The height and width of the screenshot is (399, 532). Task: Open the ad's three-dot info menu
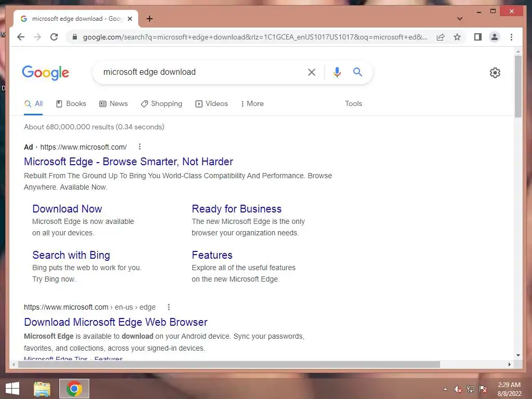coord(139,147)
